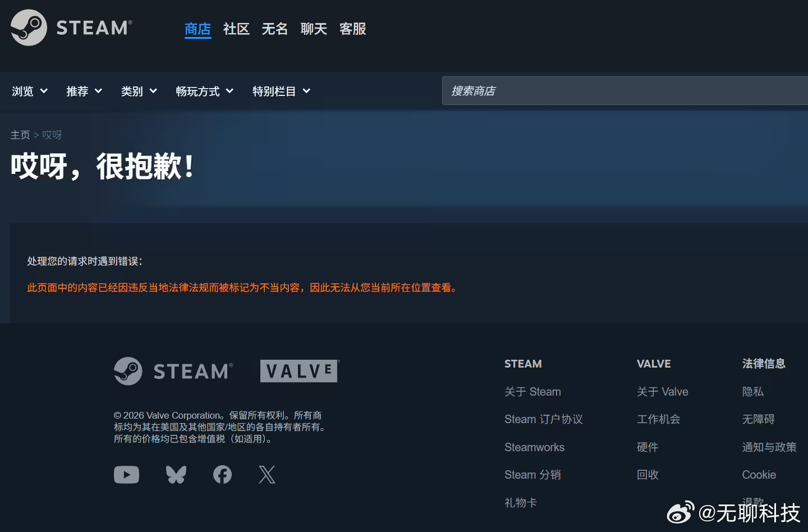
Task: Open the 硬件 hardware link
Action: (x=648, y=447)
